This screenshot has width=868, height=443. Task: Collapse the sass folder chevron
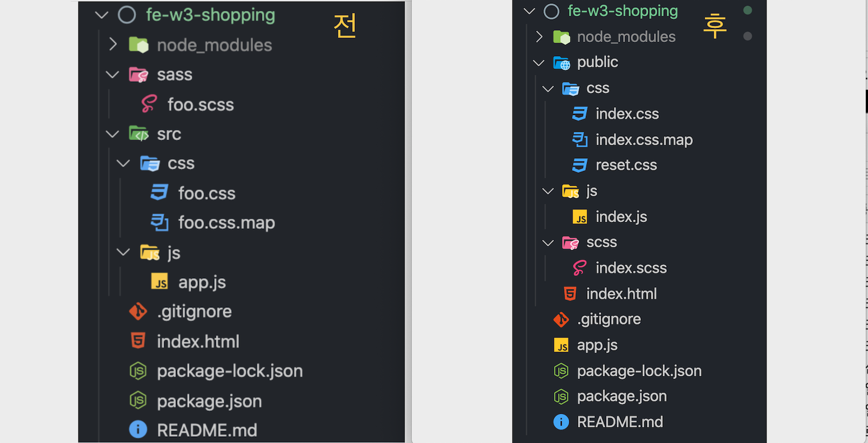[113, 75]
